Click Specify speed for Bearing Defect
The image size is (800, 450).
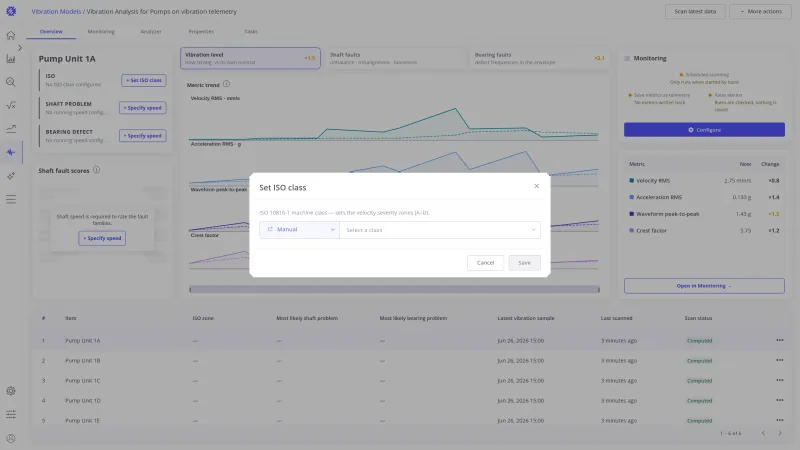tap(143, 136)
